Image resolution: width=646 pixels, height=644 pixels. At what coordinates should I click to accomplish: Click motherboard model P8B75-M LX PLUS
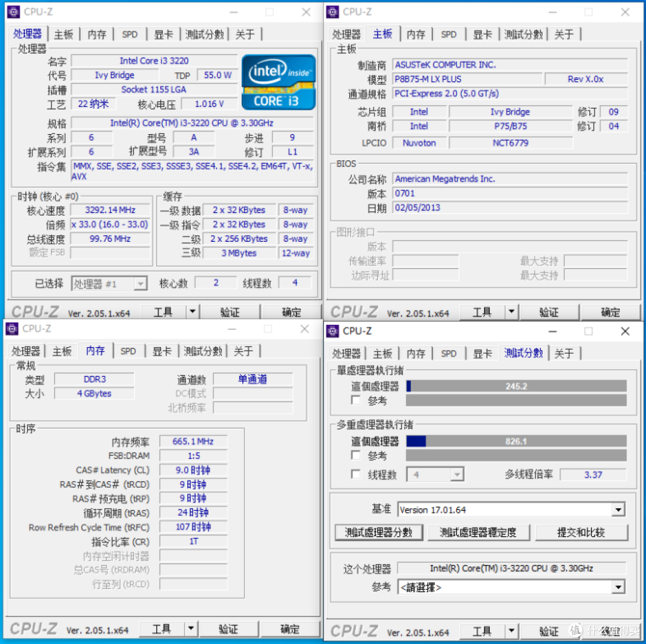[x=467, y=79]
